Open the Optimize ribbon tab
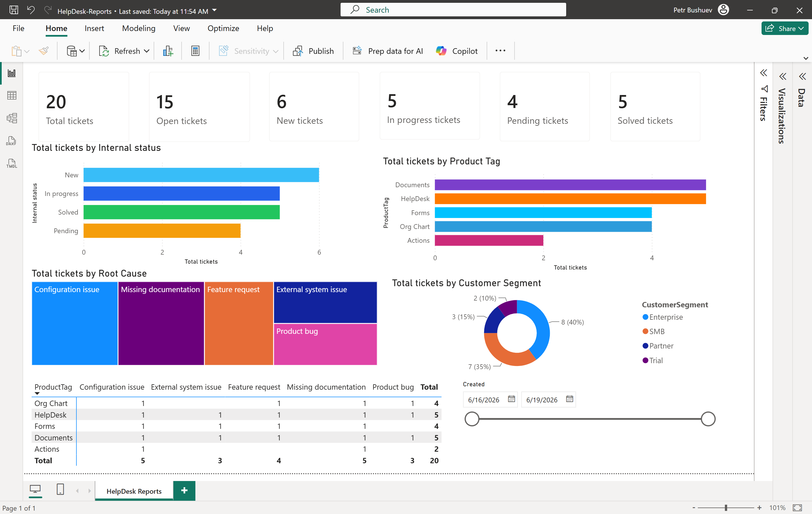Image resolution: width=812 pixels, height=514 pixels. (223, 28)
